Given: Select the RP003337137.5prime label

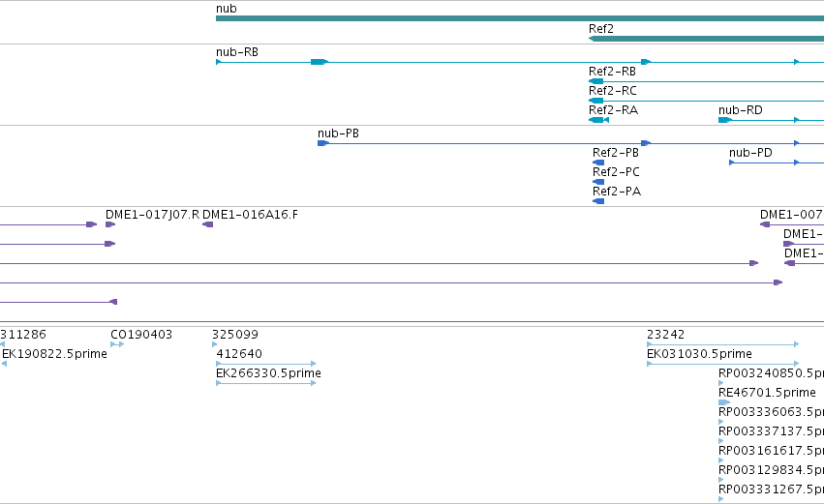Looking at the screenshot, I should (771, 431).
